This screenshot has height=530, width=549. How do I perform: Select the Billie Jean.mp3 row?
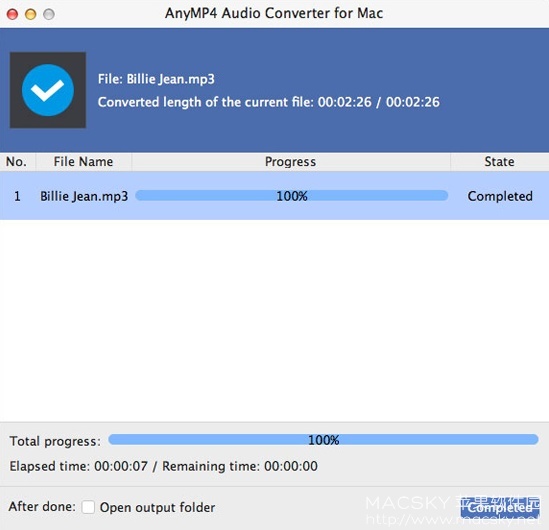click(274, 196)
